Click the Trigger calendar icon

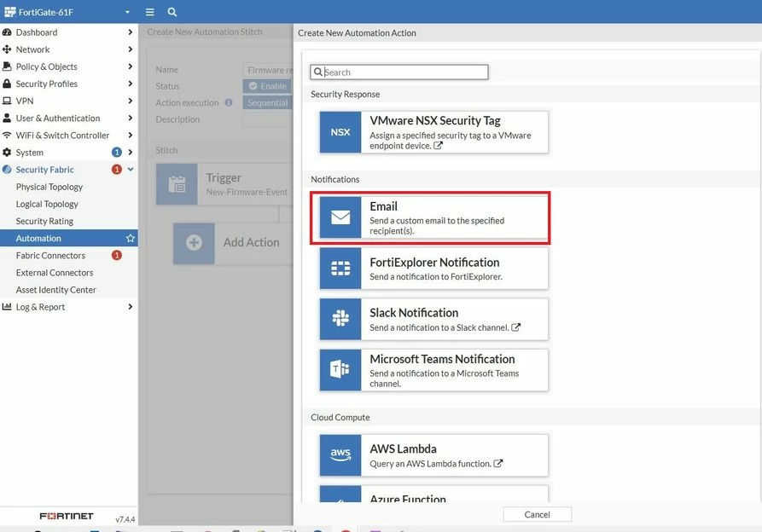(x=177, y=184)
